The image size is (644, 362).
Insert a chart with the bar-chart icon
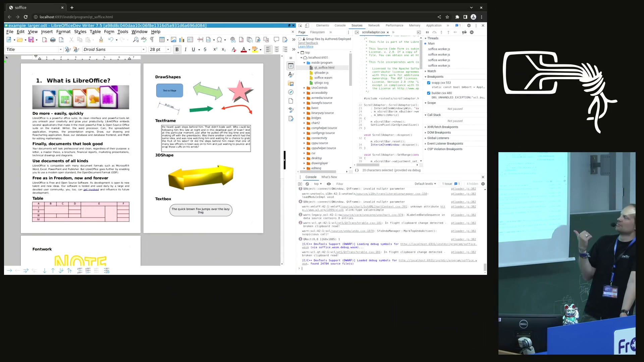(182, 40)
